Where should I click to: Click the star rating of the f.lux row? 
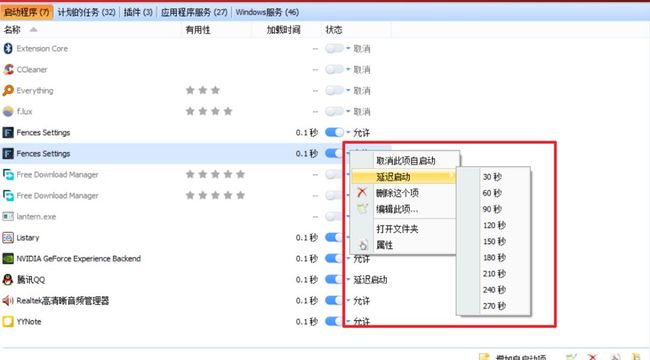pos(209,111)
